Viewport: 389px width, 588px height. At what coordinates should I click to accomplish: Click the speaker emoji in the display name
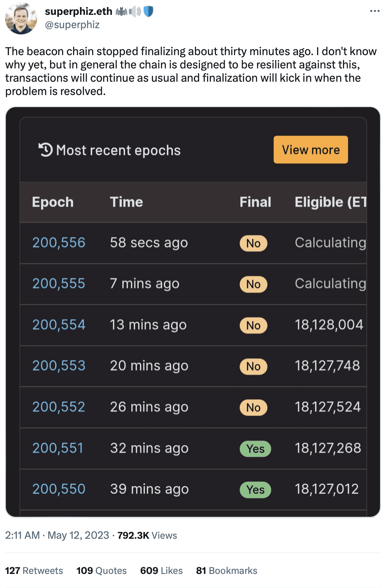click(x=134, y=11)
